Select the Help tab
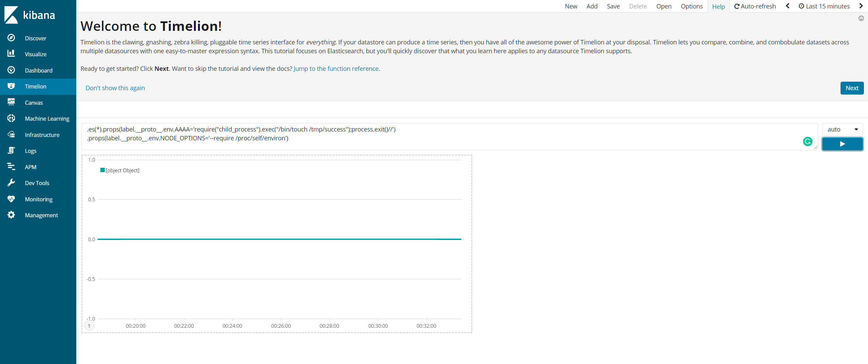This screenshot has width=868, height=364. pyautogui.click(x=718, y=6)
